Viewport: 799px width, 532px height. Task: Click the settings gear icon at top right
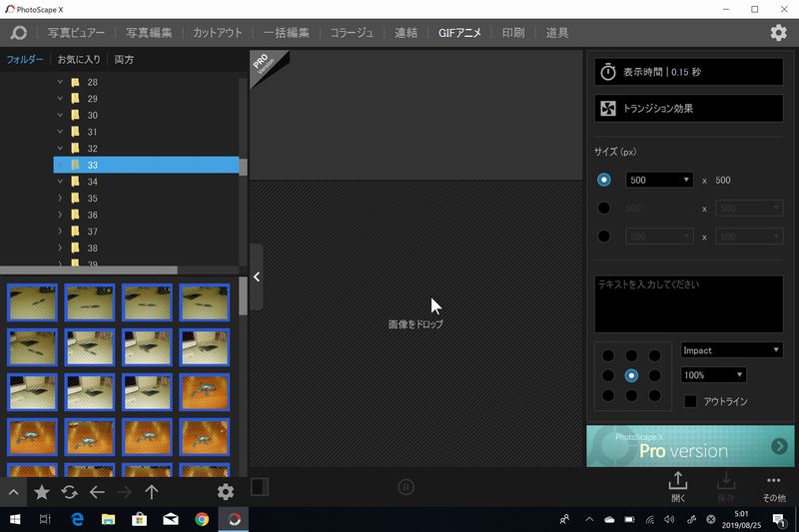(778, 32)
